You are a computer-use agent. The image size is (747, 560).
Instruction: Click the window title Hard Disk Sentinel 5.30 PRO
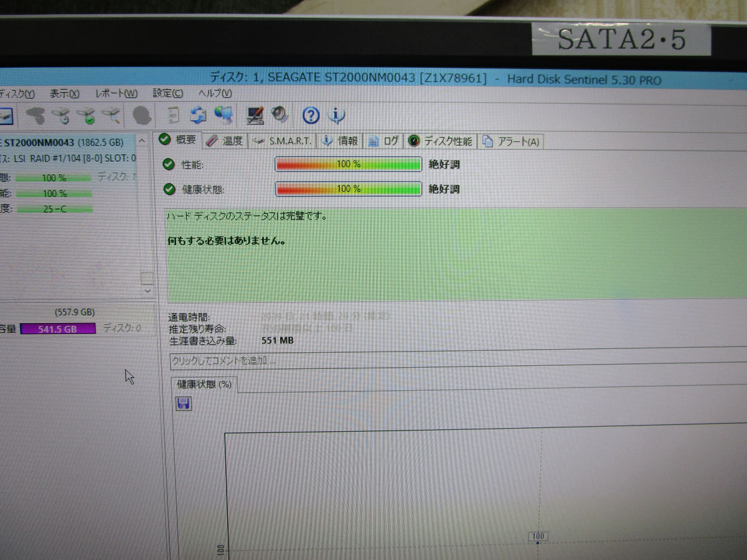[x=584, y=79]
